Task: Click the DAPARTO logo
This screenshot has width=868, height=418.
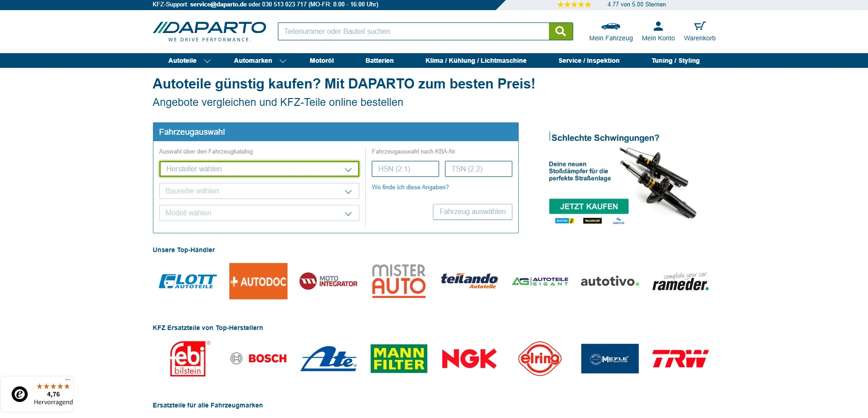Action: pos(209,32)
